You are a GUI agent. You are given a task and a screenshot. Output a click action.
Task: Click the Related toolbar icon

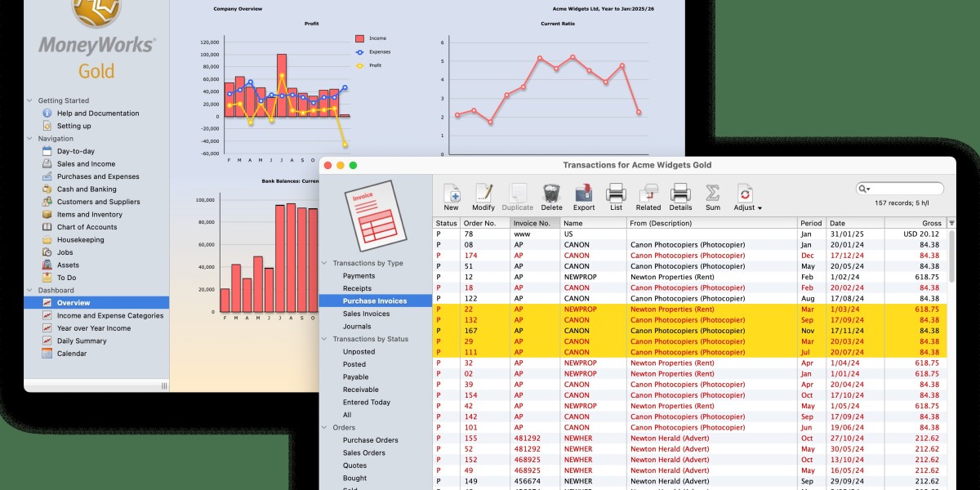tap(648, 197)
